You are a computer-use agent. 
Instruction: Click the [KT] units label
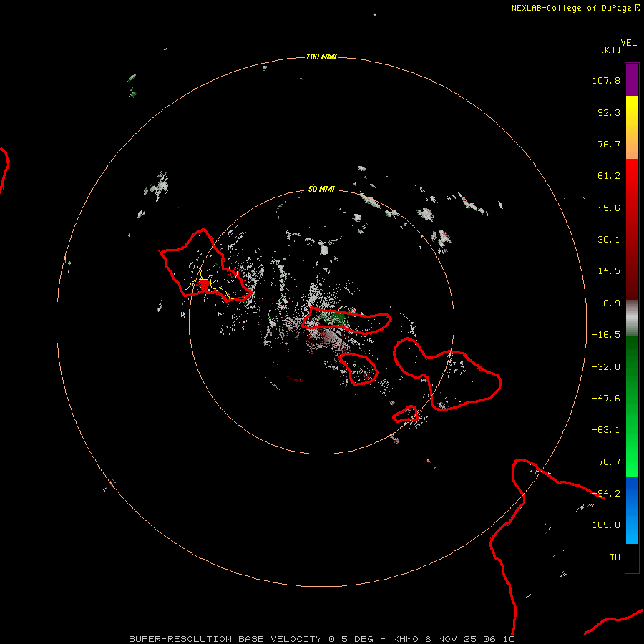611,49
